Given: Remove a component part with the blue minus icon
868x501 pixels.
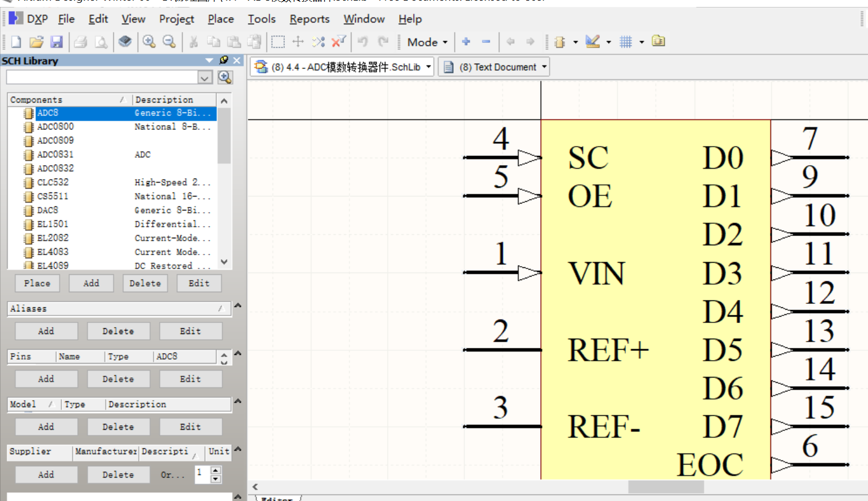Looking at the screenshot, I should tap(486, 42).
